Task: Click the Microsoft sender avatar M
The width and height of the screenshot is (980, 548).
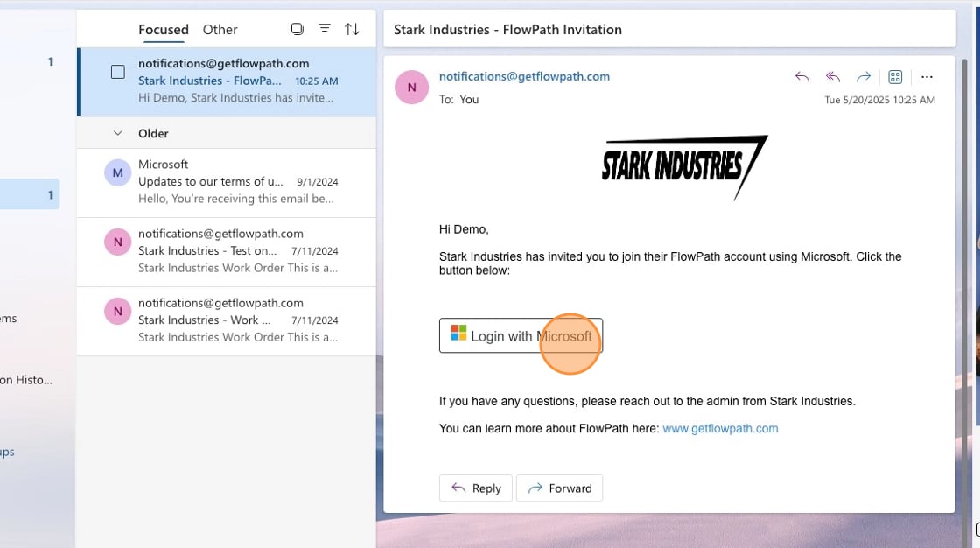Action: pyautogui.click(x=117, y=172)
